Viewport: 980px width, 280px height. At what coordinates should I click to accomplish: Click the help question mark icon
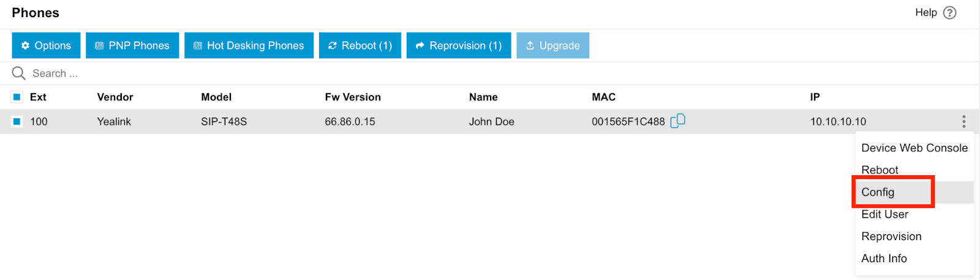pos(949,13)
